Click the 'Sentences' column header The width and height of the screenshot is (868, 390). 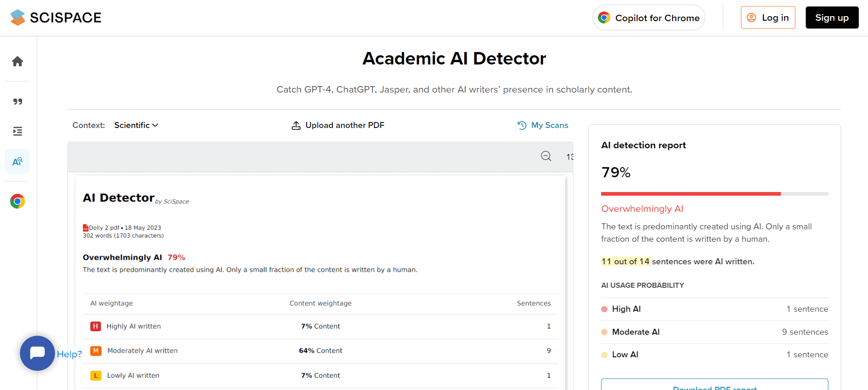pyautogui.click(x=534, y=303)
